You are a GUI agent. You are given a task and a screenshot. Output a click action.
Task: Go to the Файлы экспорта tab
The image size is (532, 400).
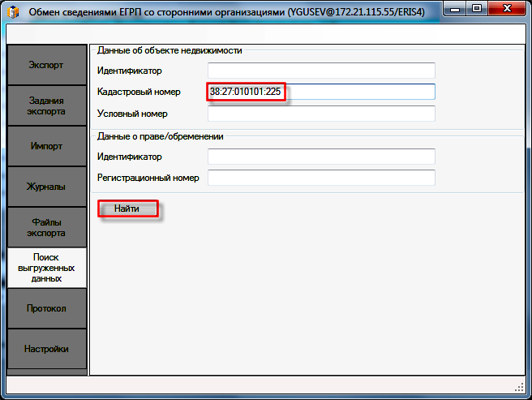point(47,227)
